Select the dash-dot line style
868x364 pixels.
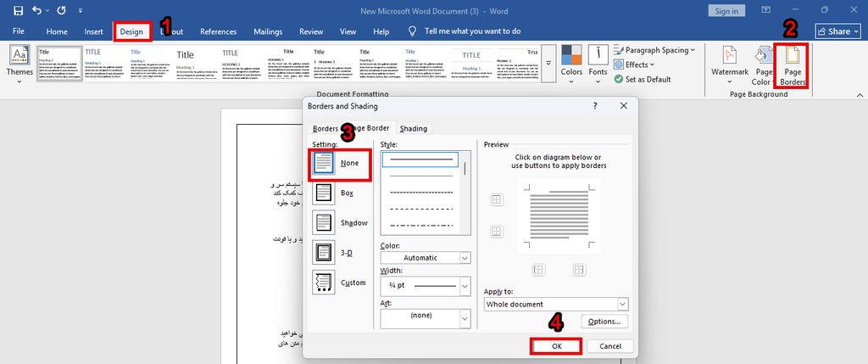click(421, 226)
